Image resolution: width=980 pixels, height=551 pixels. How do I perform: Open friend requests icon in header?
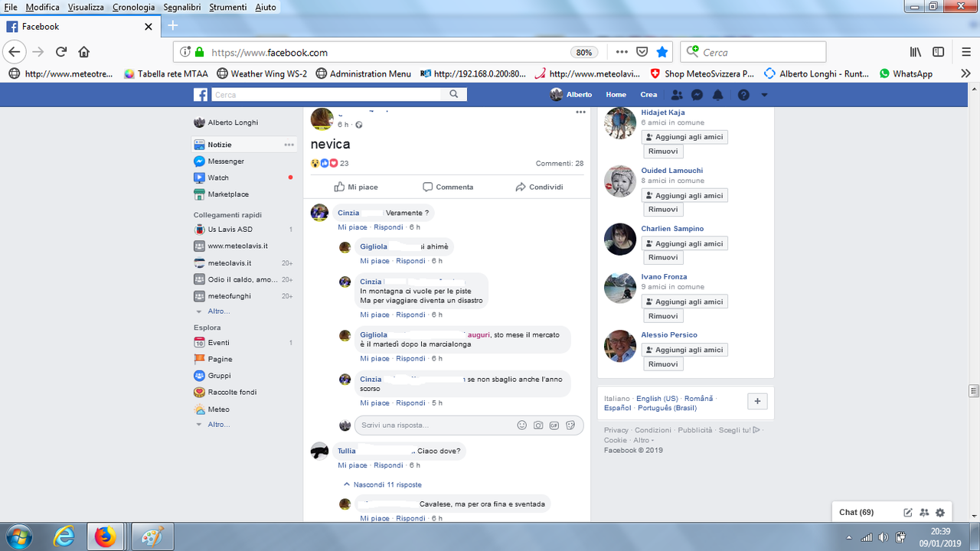coord(677,95)
